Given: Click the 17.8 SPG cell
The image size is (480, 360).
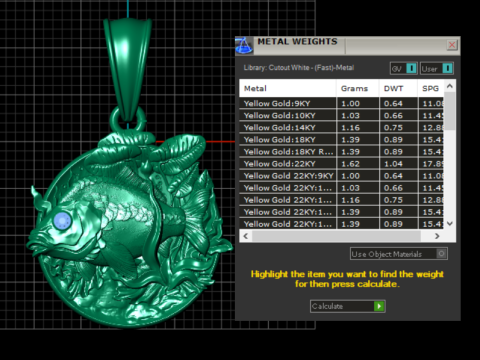Looking at the screenshot, I should [x=431, y=164].
